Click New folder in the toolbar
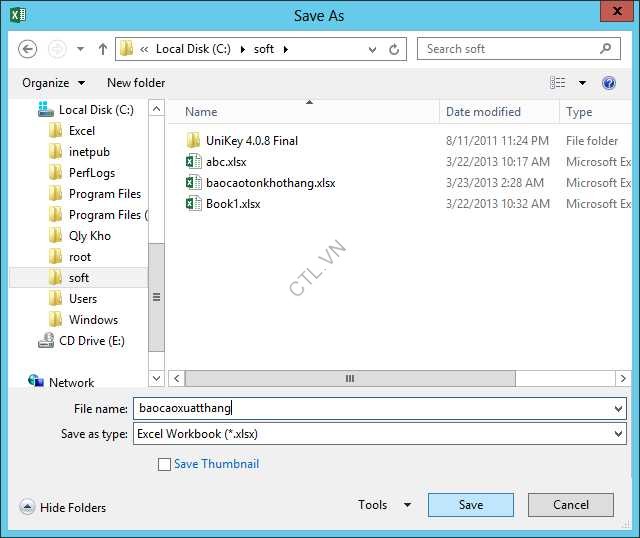 coord(136,83)
